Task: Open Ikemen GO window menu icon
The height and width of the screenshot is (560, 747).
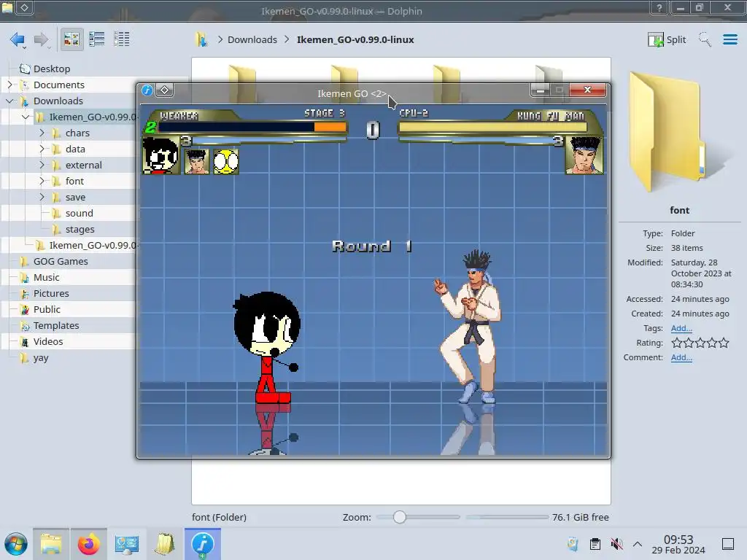Action: point(147,90)
